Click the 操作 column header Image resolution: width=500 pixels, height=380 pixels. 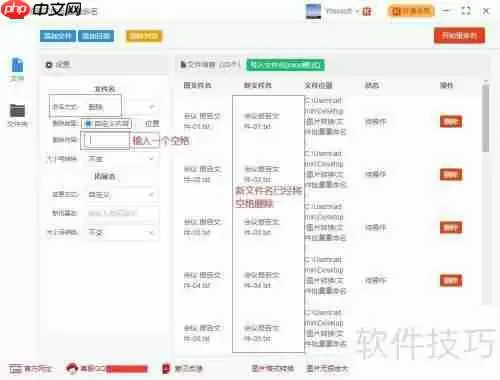446,85
